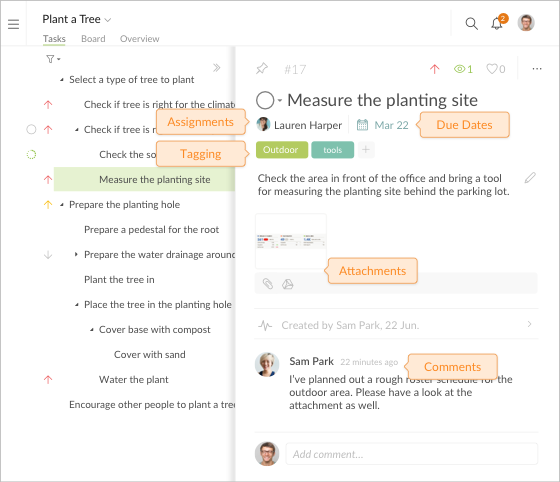Viewport: 560px width, 482px height.
Task: Click the heart like icon
Action: coord(492,69)
